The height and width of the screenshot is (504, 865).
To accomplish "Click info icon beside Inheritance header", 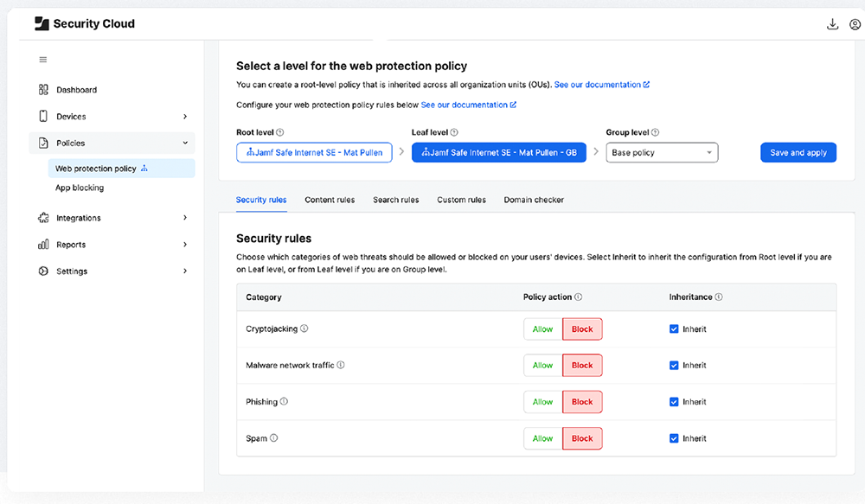I will [719, 297].
